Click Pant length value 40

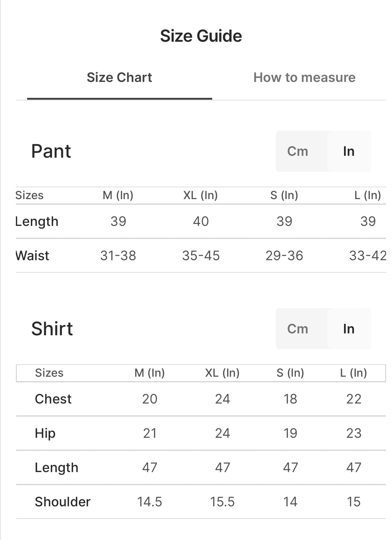(201, 221)
